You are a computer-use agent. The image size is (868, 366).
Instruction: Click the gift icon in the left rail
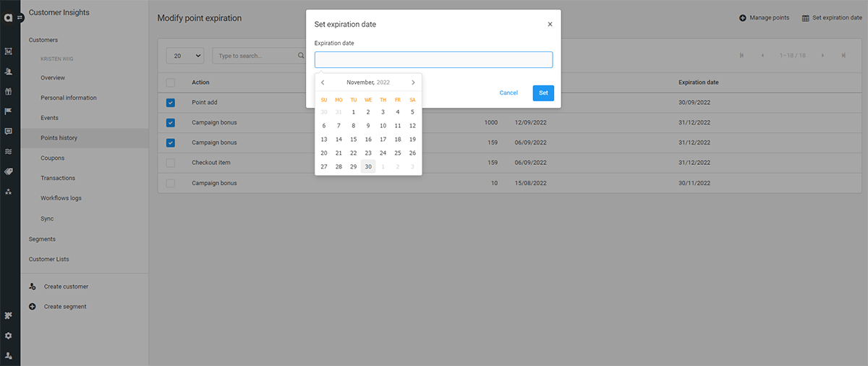tap(8, 91)
